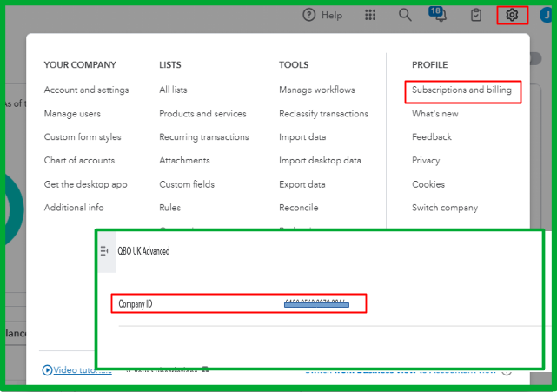Viewport: 557px width, 392px height.
Task: Click the play icon next to Video tutorials
Action: [47, 370]
